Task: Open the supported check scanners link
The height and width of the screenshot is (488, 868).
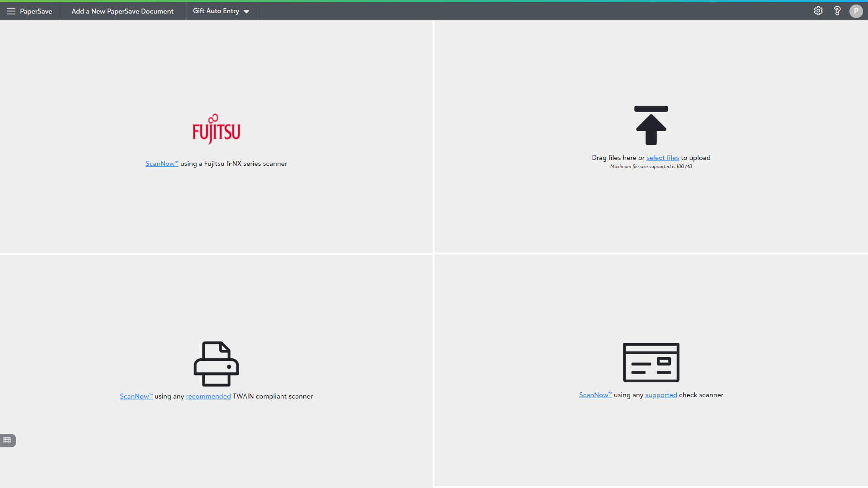Action: (660, 395)
